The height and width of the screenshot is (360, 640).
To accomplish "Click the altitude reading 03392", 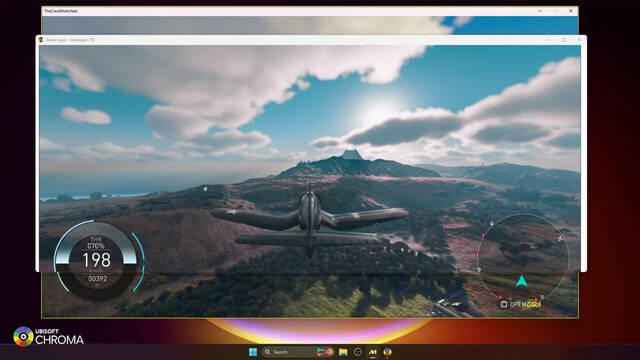I will (98, 279).
